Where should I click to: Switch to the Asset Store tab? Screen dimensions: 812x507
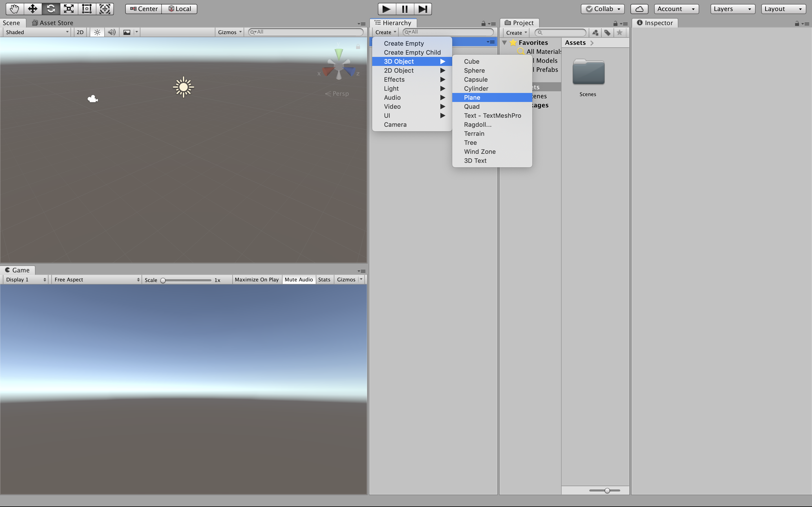(x=53, y=23)
